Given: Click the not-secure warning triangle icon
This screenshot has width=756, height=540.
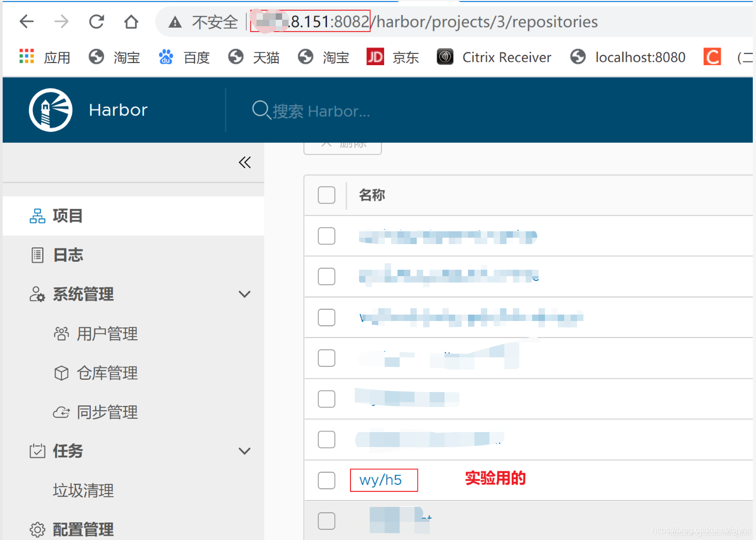Looking at the screenshot, I should click(x=175, y=22).
